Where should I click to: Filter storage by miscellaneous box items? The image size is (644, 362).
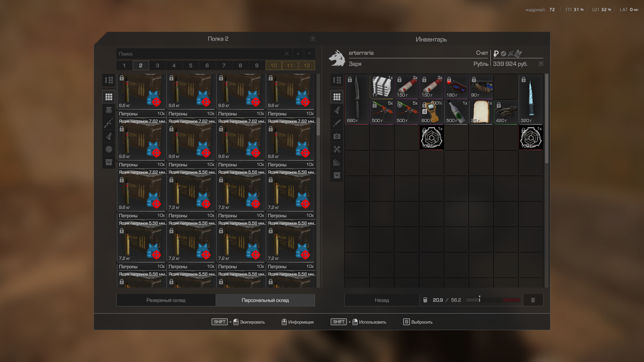[x=109, y=162]
